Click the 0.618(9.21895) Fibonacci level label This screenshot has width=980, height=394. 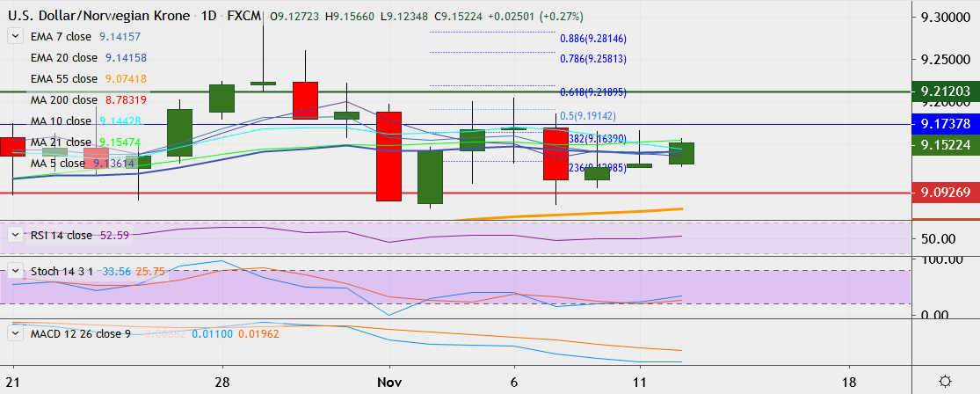coord(593,92)
